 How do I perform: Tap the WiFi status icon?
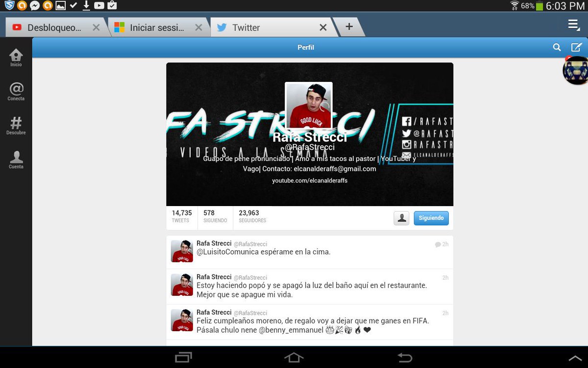pyautogui.click(x=514, y=6)
